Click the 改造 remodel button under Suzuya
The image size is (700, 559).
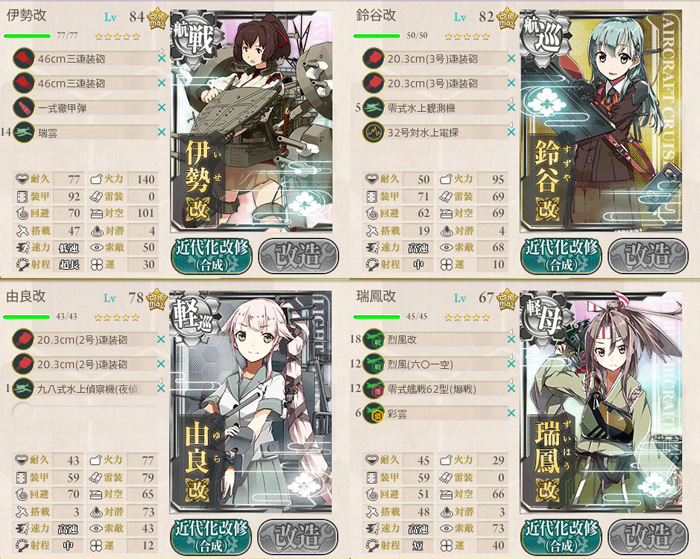point(648,256)
